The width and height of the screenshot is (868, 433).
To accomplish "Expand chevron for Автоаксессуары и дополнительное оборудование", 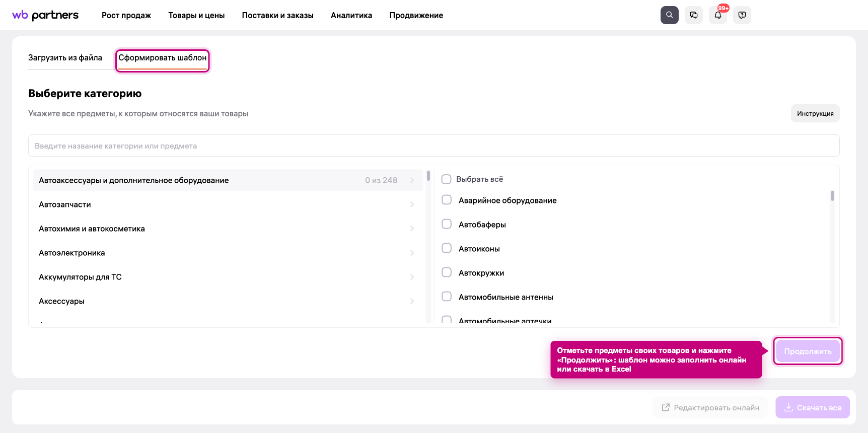I will tap(412, 180).
